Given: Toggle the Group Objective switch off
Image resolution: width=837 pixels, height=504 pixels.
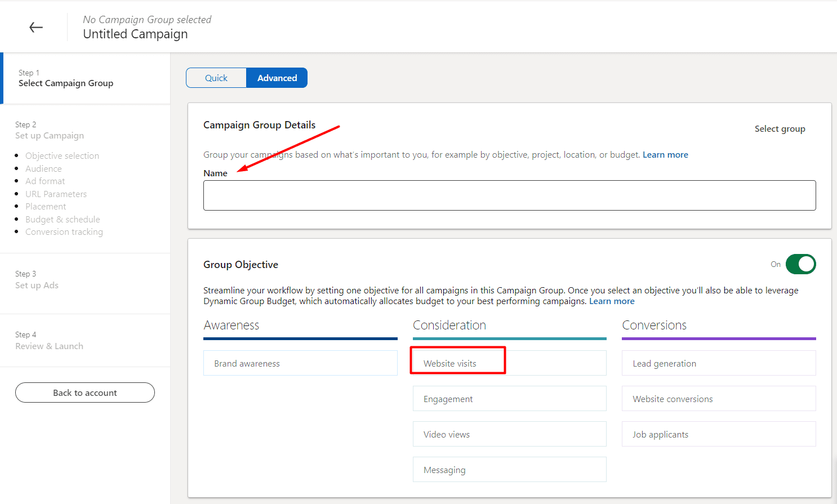Looking at the screenshot, I should click(800, 264).
